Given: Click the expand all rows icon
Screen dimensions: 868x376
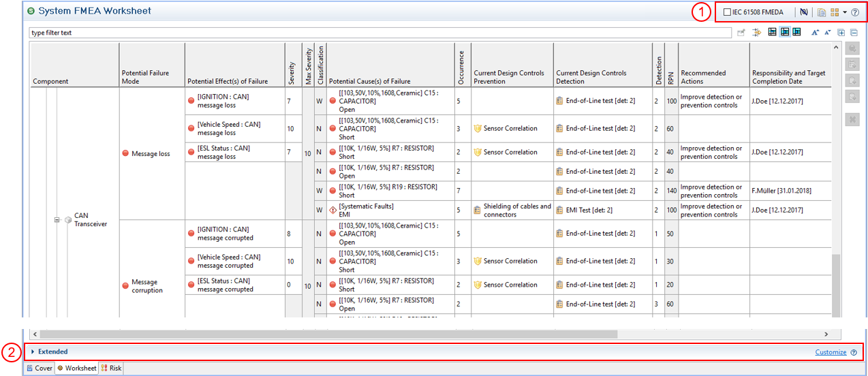Looking at the screenshot, I should click(x=841, y=32).
